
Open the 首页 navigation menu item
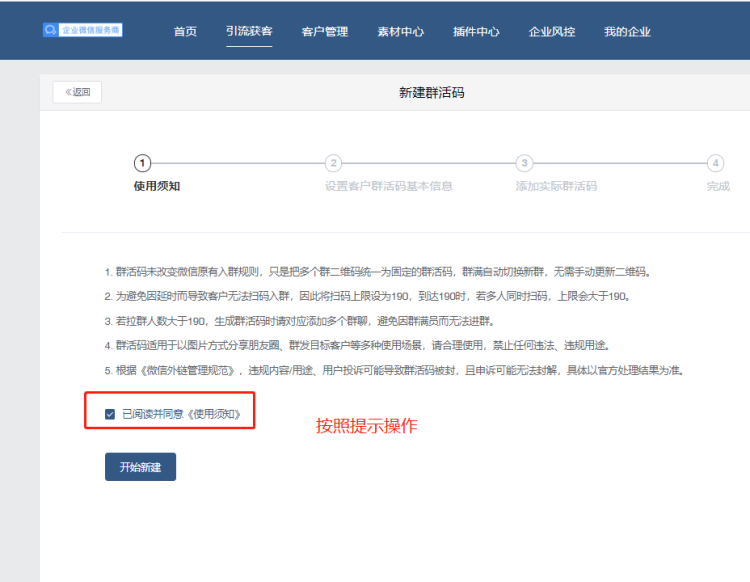point(185,32)
